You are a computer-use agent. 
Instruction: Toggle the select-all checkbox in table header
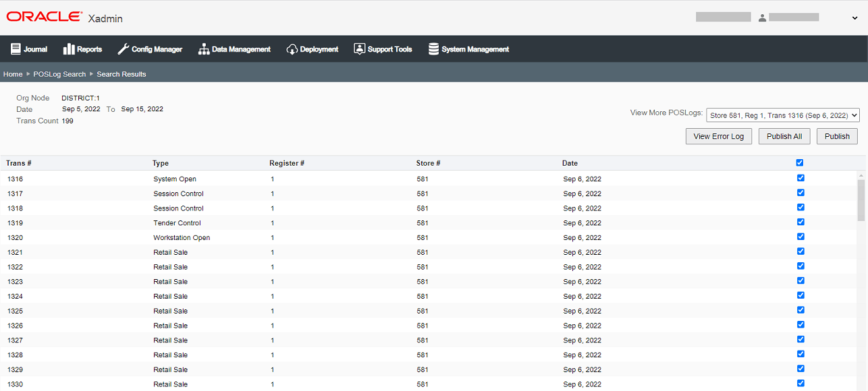[x=800, y=162]
